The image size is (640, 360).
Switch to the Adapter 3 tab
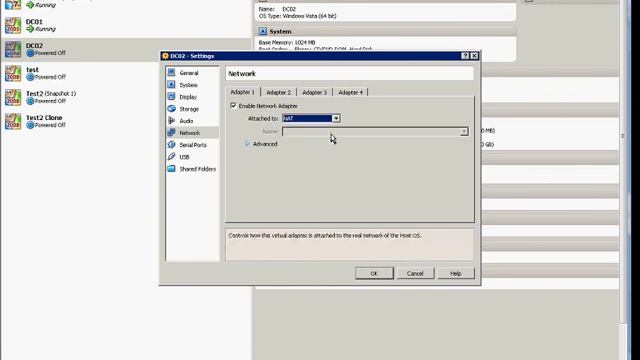pos(314,93)
